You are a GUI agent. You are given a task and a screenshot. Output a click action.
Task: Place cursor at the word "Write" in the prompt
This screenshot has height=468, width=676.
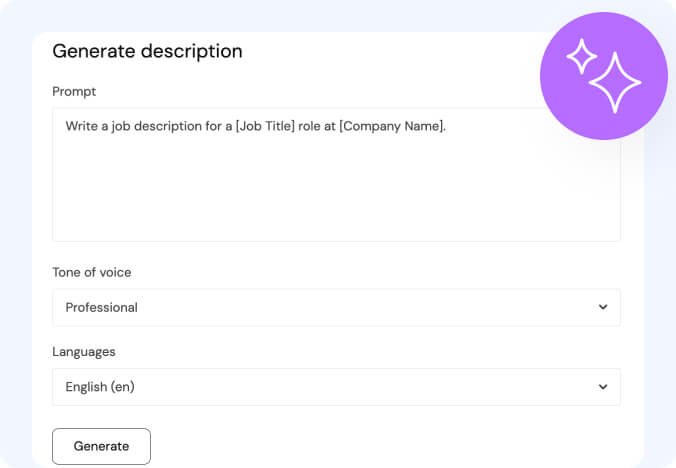(x=82, y=126)
